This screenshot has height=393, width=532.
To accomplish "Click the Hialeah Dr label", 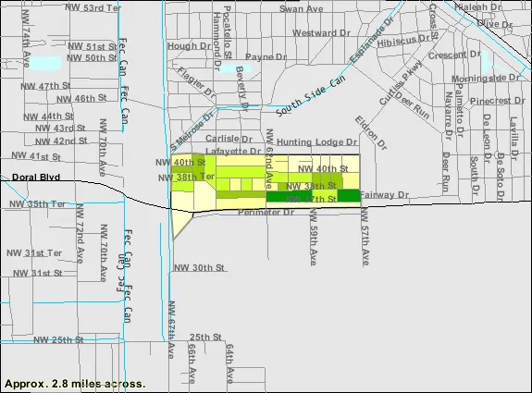I will pos(477,7).
